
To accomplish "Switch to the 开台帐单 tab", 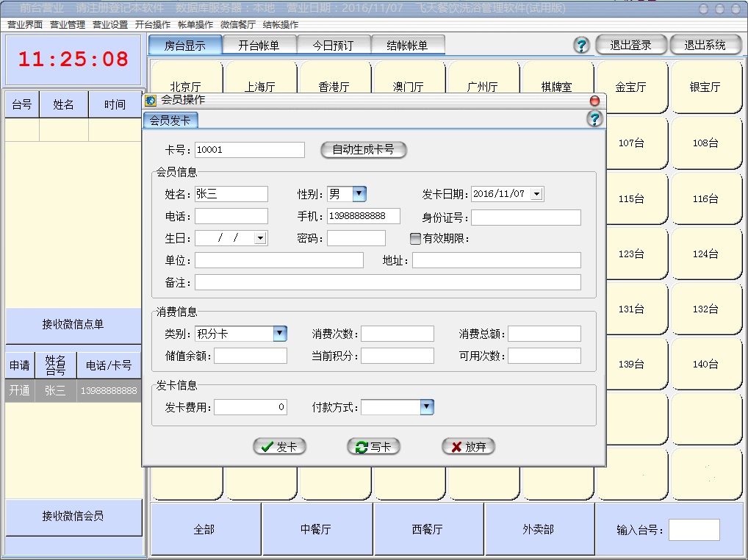I will tap(259, 45).
